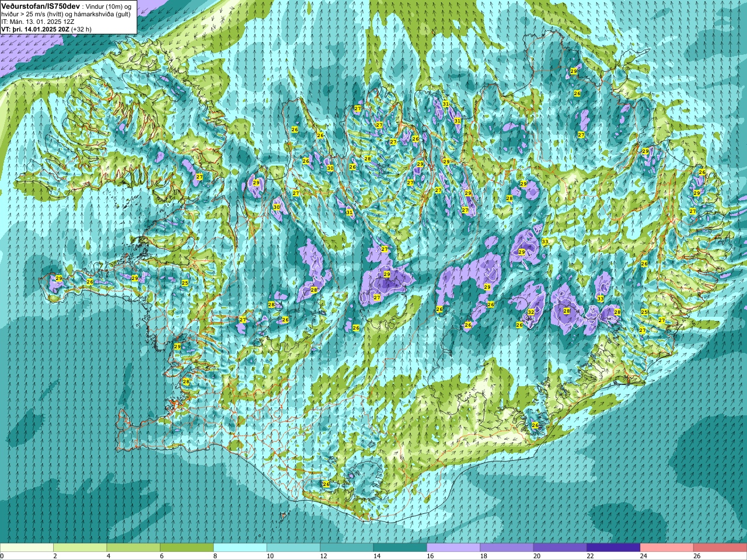The height and width of the screenshot is (560, 747).
Task: Click the legend tick label '0'
Action: (2, 556)
